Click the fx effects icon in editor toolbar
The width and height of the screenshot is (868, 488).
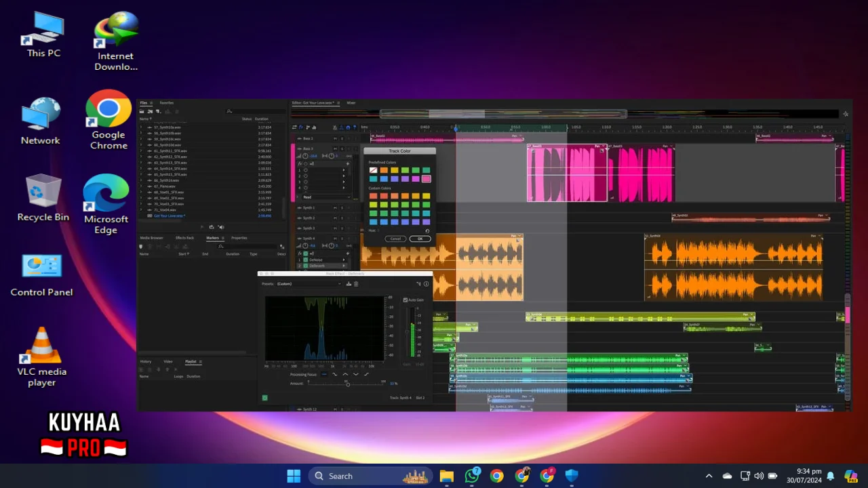tap(301, 127)
